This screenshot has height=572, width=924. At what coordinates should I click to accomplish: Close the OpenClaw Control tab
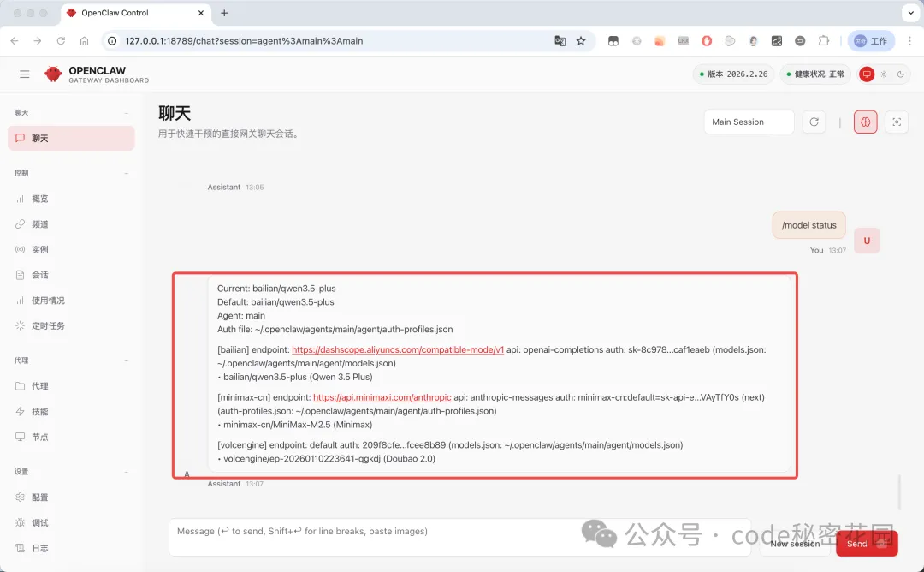pos(201,13)
